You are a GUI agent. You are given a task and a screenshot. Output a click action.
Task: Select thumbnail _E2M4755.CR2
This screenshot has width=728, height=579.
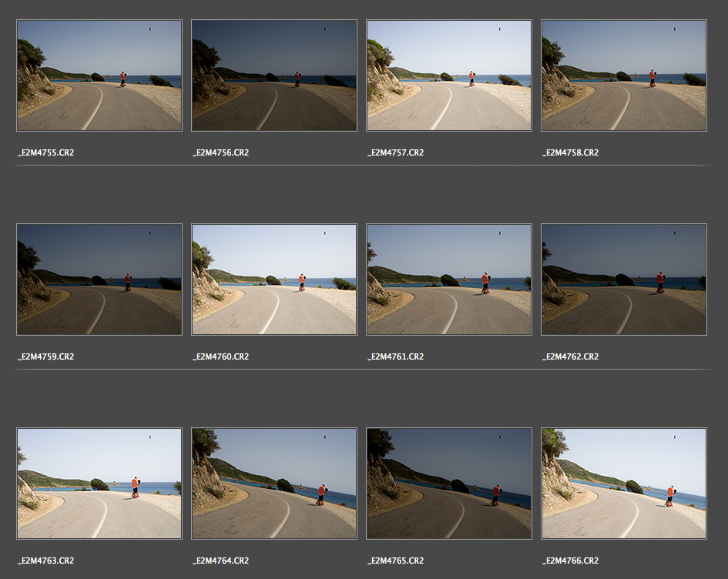99,75
